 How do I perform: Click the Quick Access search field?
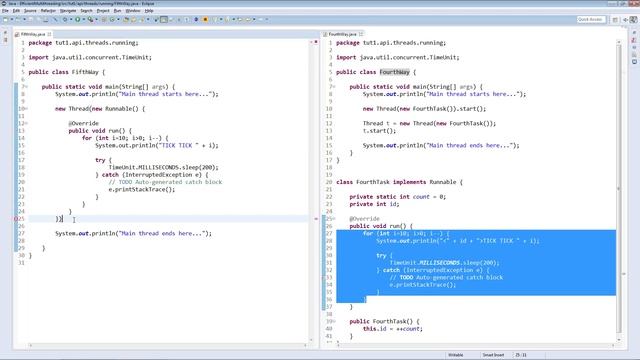(x=591, y=19)
